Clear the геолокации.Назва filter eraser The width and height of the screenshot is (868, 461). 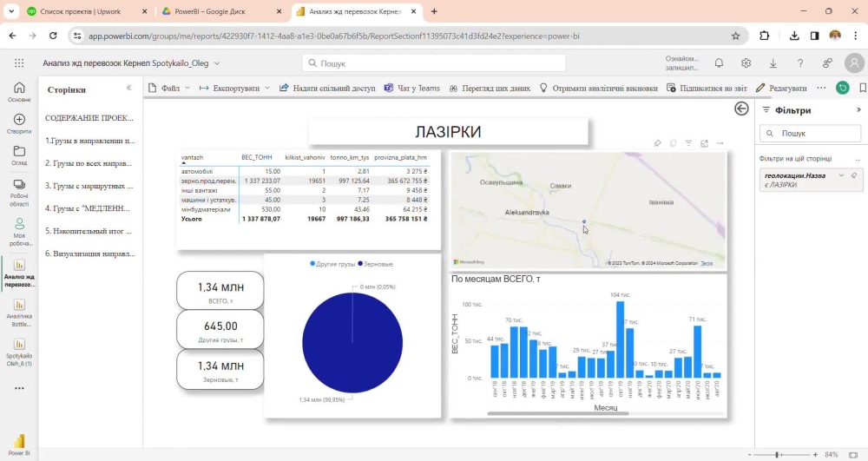pyautogui.click(x=854, y=175)
